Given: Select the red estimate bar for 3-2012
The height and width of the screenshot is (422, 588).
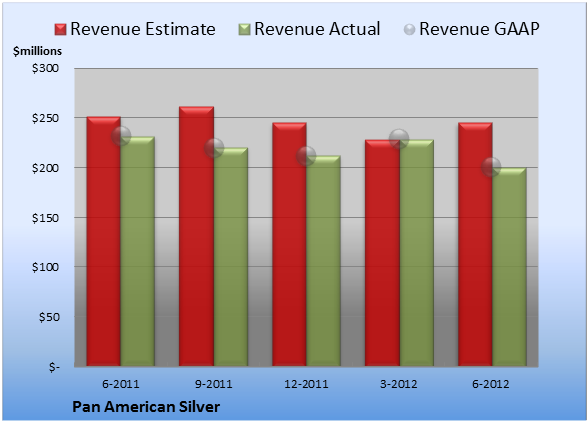Looking at the screenshot, I should (x=382, y=253).
